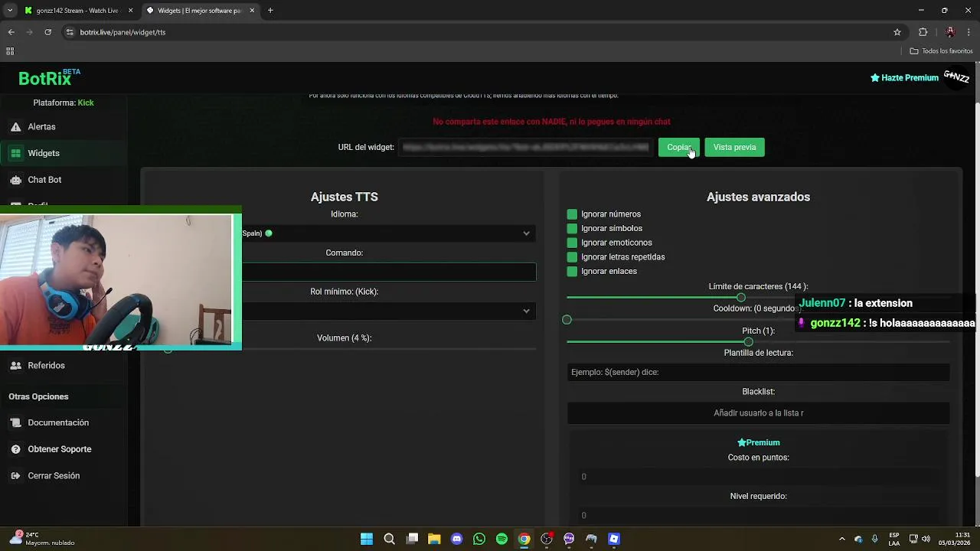Click the user avatar in BotRix header
The height and width of the screenshot is (551, 980).
[956, 77]
